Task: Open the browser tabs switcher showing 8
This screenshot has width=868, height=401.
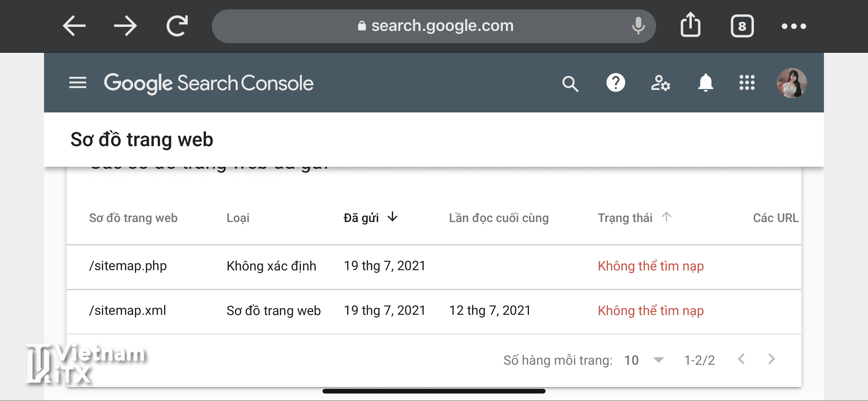Action: pos(742,26)
